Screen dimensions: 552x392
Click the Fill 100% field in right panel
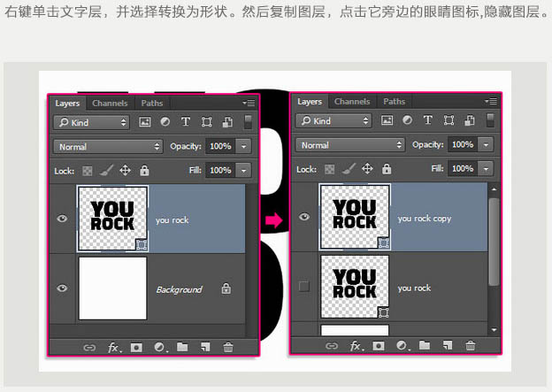pos(461,168)
